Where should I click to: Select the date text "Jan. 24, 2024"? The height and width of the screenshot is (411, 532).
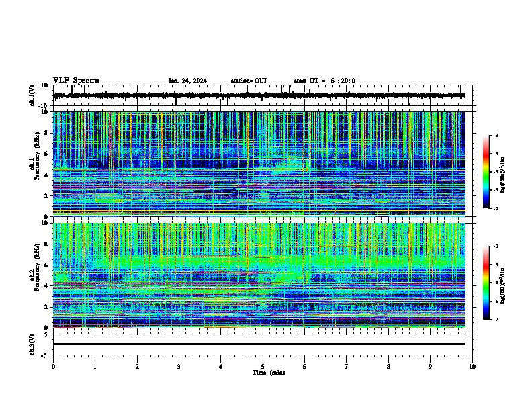187,81
